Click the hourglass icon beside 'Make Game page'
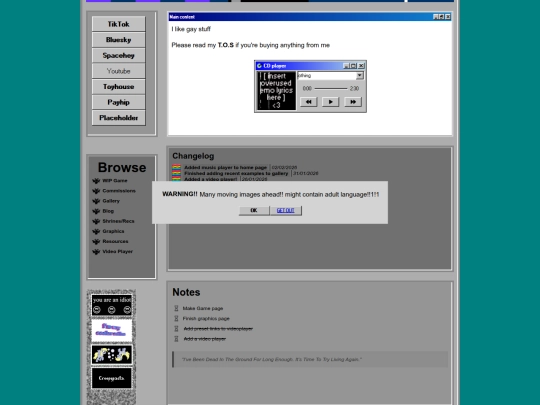Image resolution: width=540 pixels, height=405 pixels. [176, 308]
